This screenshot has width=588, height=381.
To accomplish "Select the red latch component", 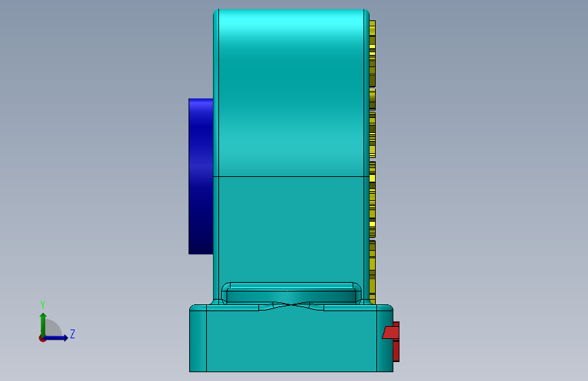I will pos(392,341).
